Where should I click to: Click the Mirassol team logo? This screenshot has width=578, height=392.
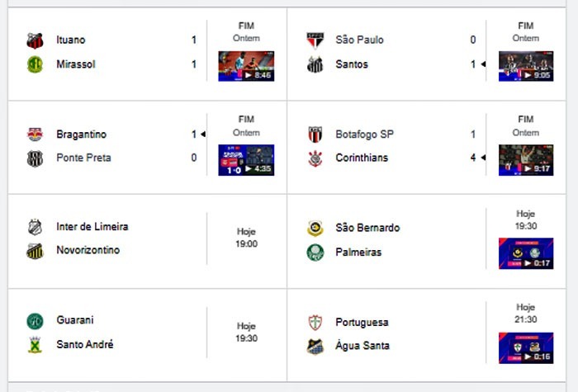35,64
